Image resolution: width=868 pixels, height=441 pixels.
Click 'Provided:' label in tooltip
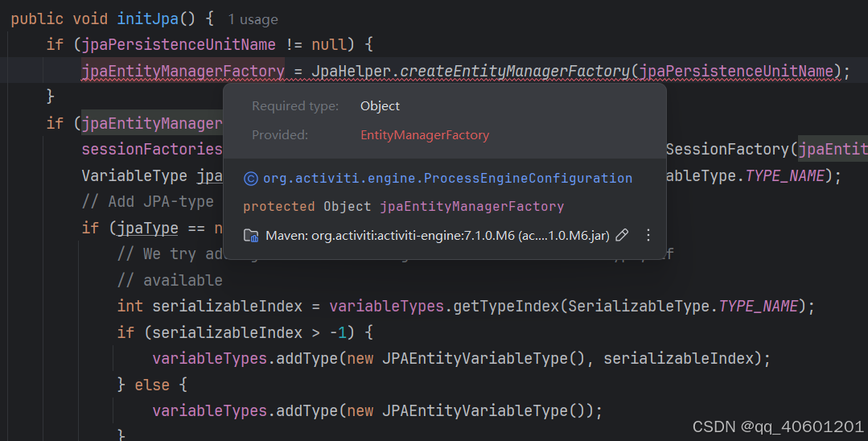[280, 135]
